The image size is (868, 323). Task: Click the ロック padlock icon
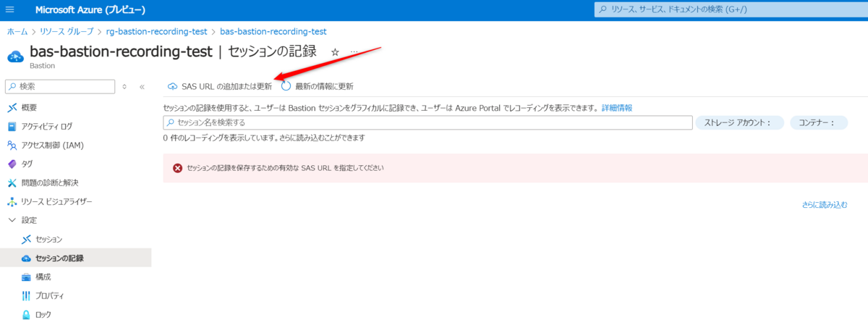pyautogui.click(x=27, y=314)
